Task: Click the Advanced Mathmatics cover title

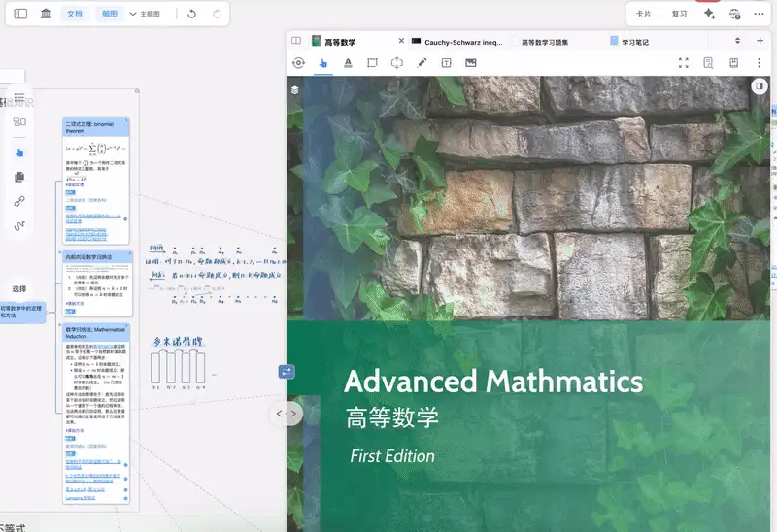Action: 493,382
